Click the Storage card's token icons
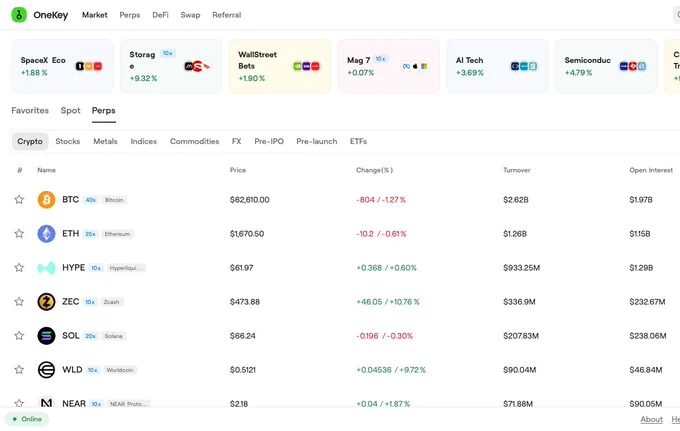680x431 pixels. tap(198, 66)
